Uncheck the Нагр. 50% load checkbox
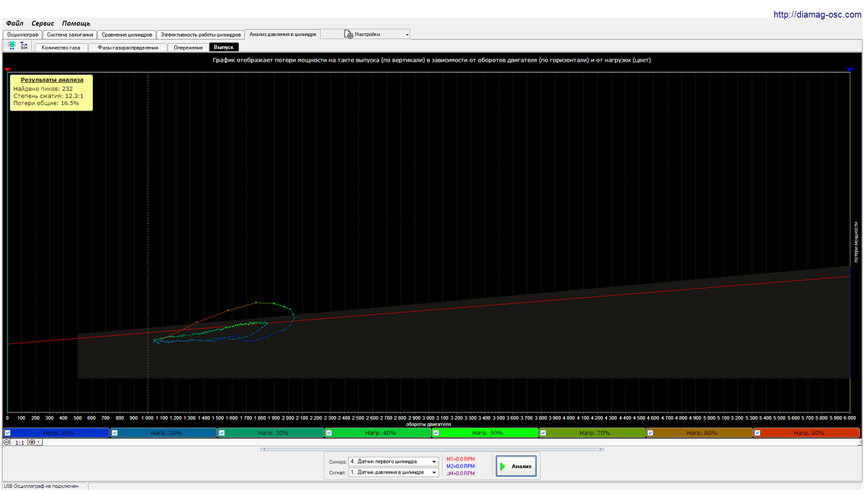The width and height of the screenshot is (868, 492). [436, 432]
